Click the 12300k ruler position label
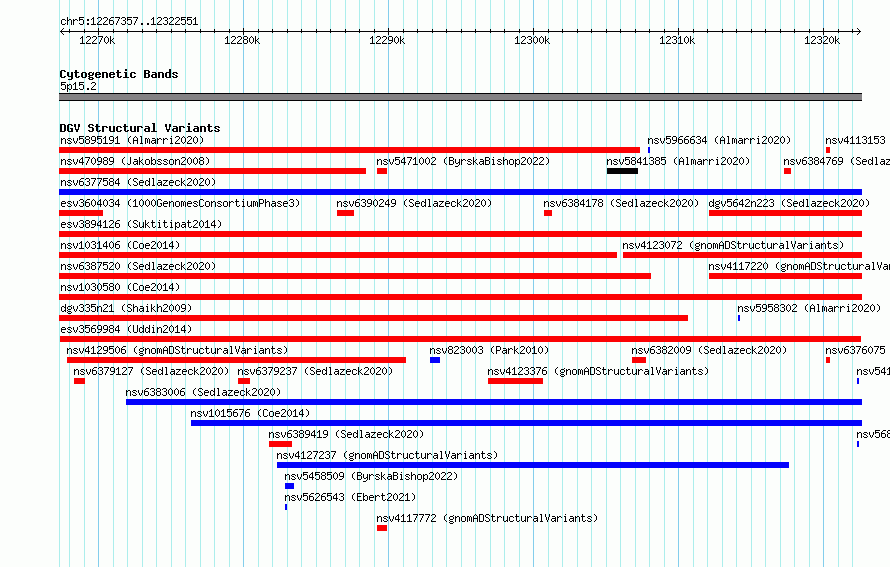The image size is (890, 567). click(x=532, y=40)
